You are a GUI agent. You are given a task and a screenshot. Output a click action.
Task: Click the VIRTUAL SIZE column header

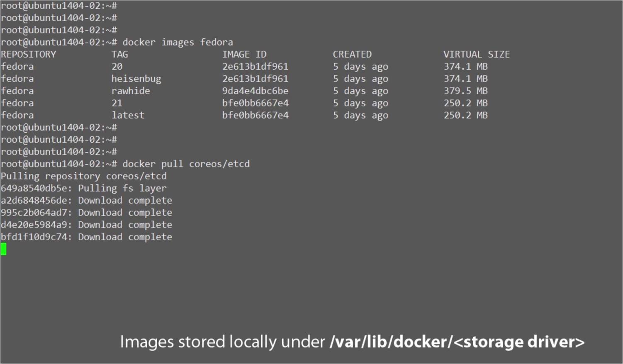(x=476, y=54)
